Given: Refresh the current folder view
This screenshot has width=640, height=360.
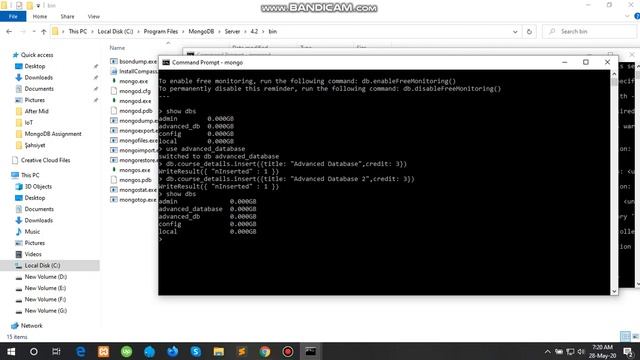Looking at the screenshot, I should 529,31.
